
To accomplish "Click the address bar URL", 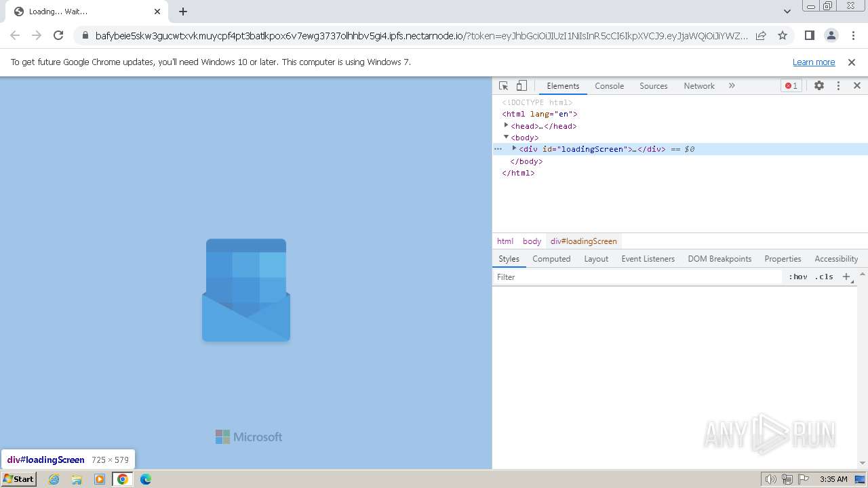I will coord(421,36).
